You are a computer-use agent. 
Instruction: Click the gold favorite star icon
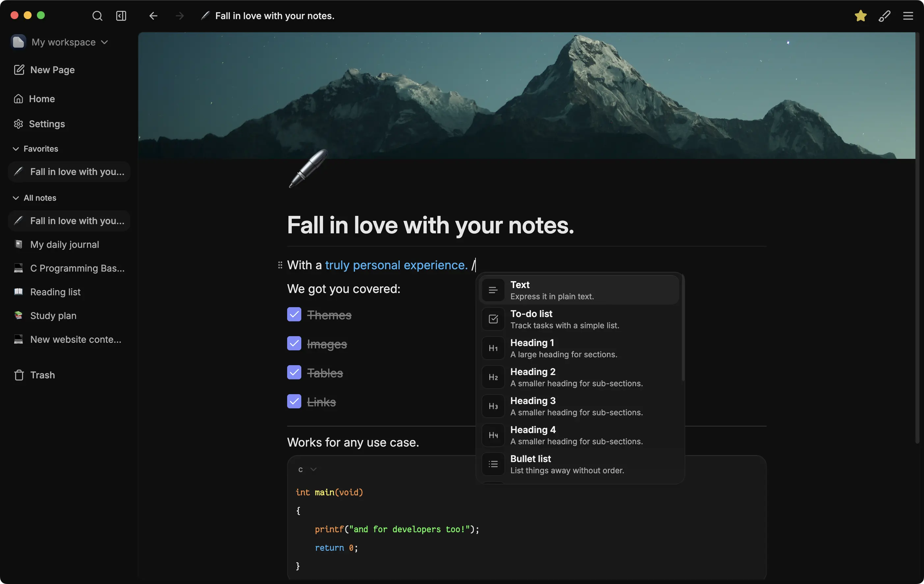(861, 16)
